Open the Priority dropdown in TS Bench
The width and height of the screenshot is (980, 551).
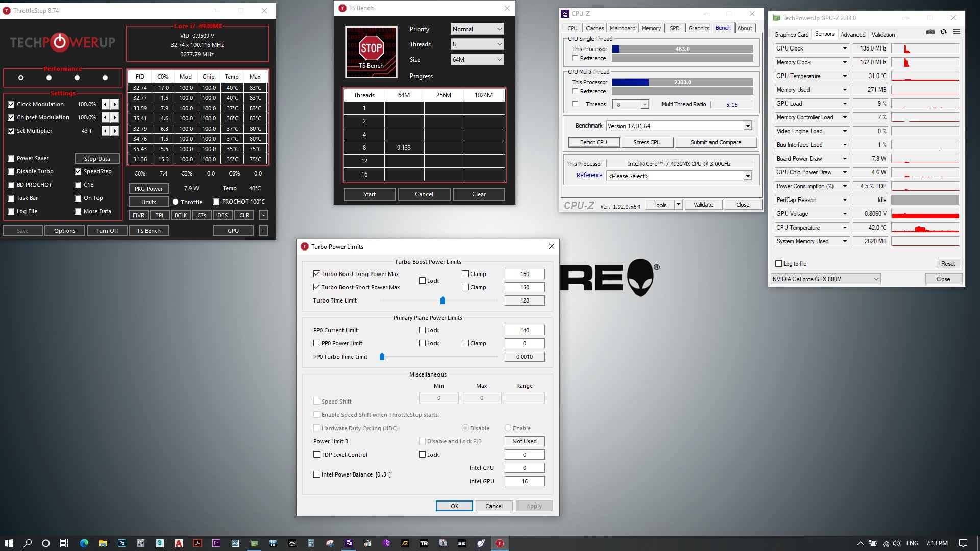point(477,29)
